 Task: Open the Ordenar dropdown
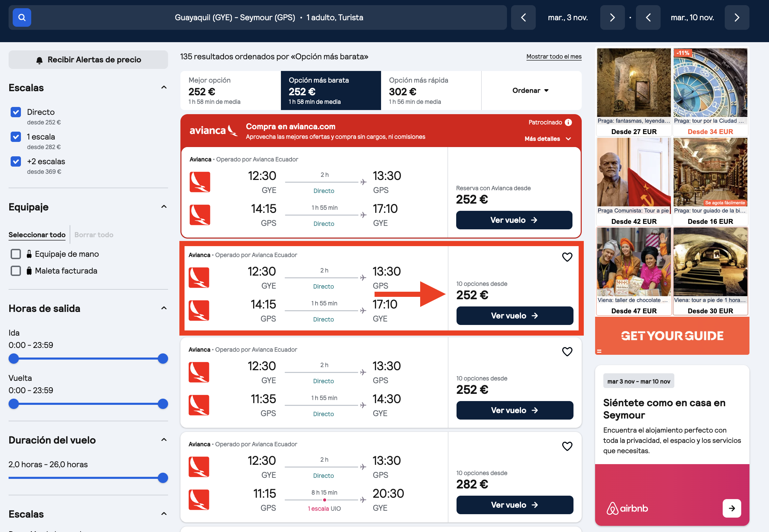531,90
